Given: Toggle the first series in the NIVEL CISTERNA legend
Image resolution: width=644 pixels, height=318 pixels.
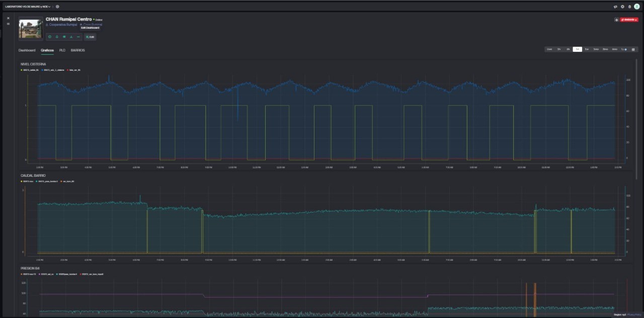Looking at the screenshot, I should [30, 70].
